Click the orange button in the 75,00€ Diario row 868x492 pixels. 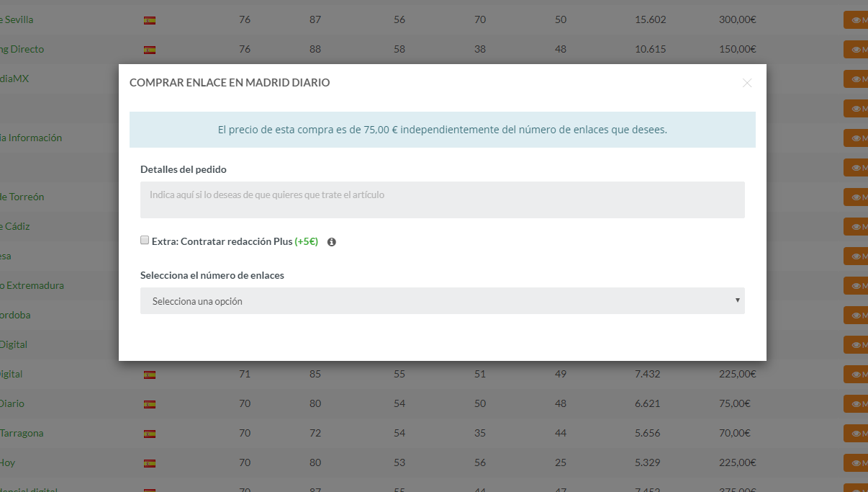(856, 404)
